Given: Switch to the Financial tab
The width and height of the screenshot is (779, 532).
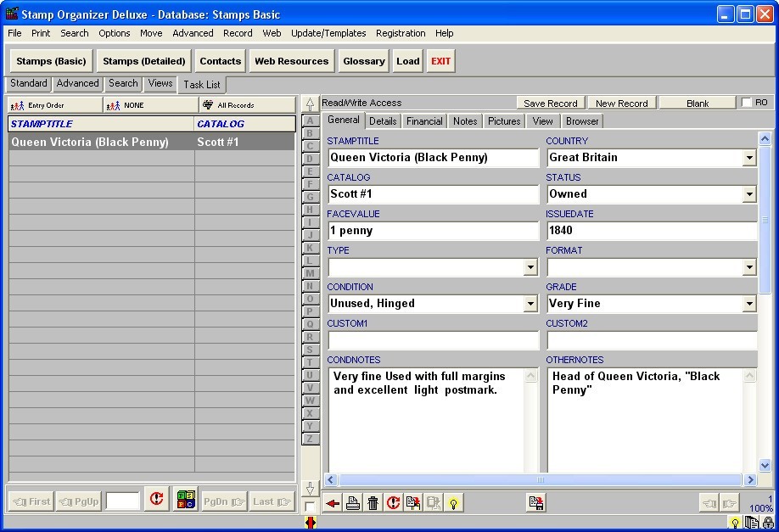Looking at the screenshot, I should tap(424, 121).
